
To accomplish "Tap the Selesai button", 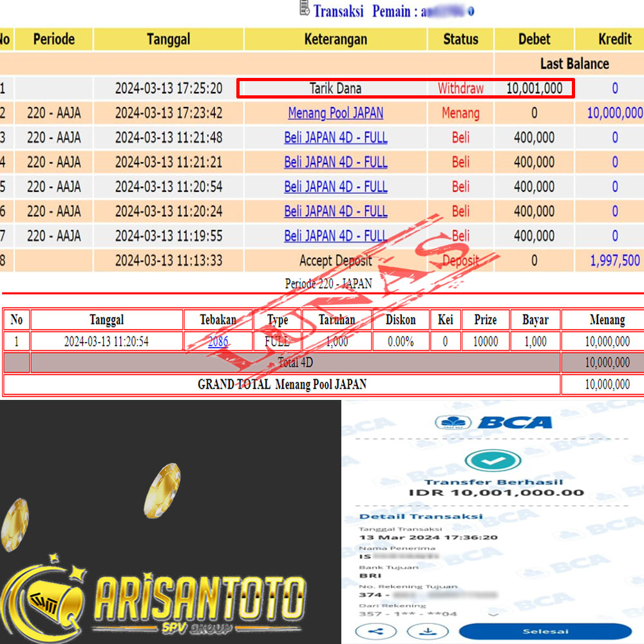I will point(545,631).
